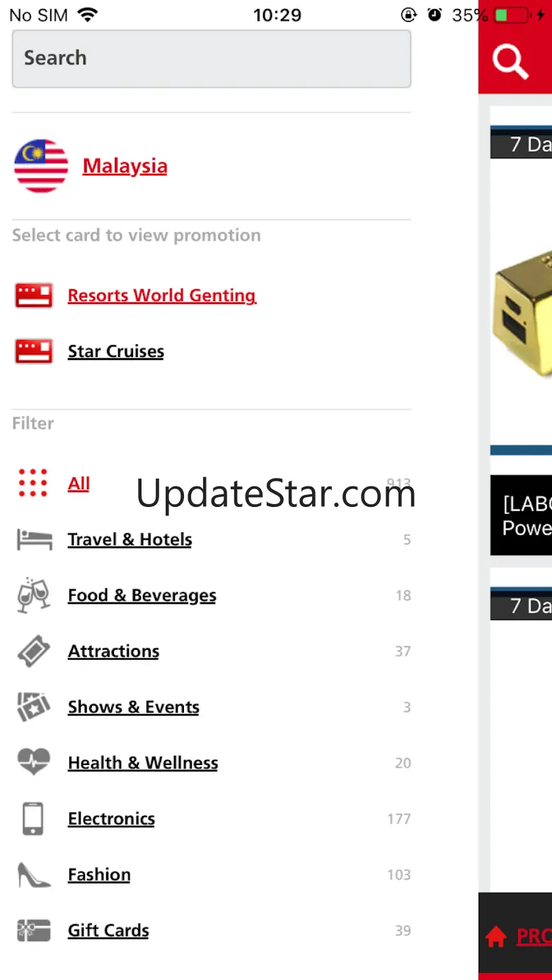The image size is (552, 980).
Task: Tap the smartphone Electronics icon
Action: pos(33,819)
